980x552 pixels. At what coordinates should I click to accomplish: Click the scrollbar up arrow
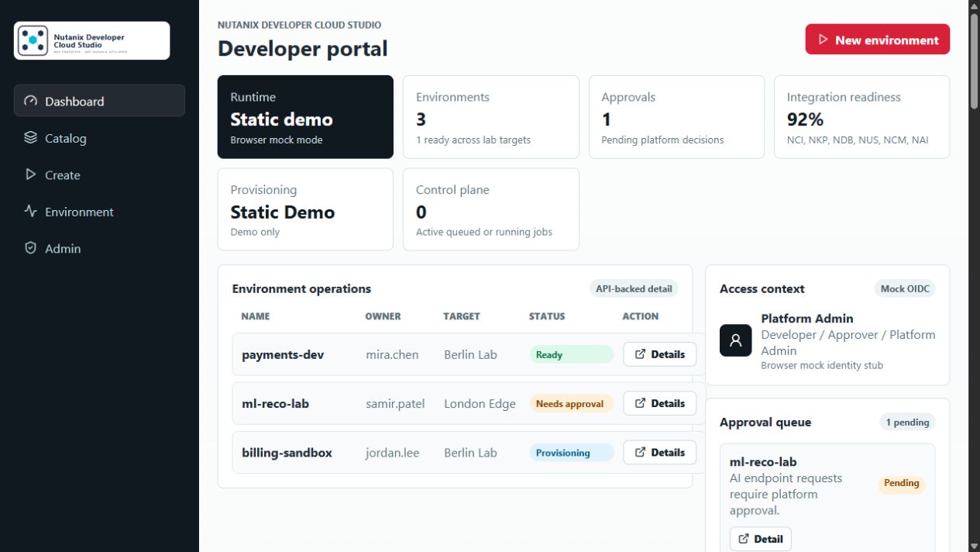click(974, 6)
